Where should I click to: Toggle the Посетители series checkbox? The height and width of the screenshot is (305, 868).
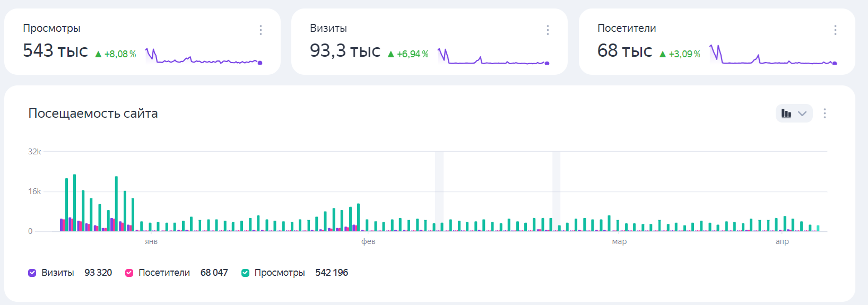pos(129,273)
